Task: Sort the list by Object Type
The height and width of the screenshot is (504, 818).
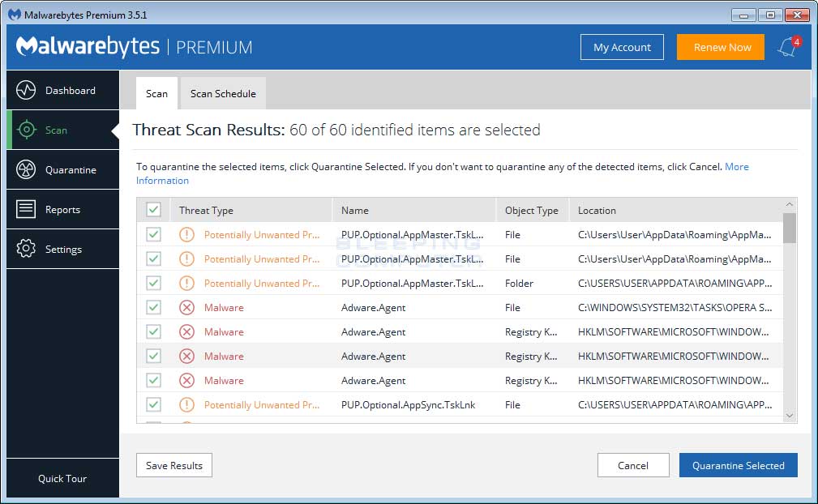Action: pos(533,210)
